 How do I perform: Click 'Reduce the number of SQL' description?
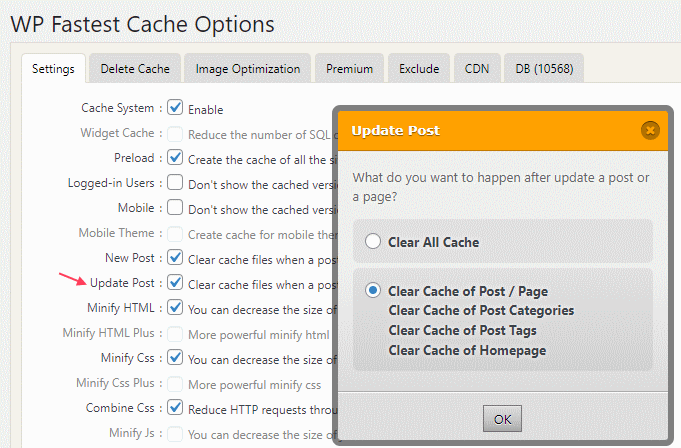(262, 135)
